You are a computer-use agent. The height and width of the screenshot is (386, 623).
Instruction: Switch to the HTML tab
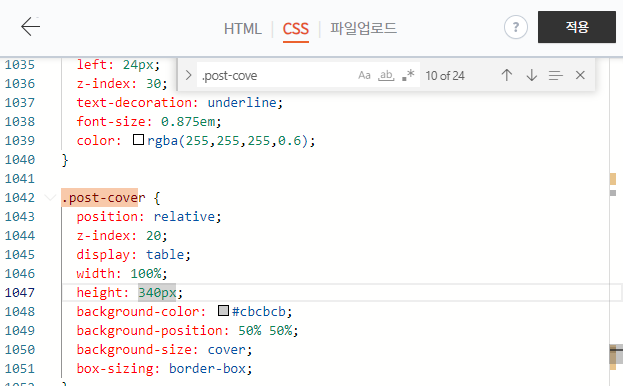click(x=242, y=29)
